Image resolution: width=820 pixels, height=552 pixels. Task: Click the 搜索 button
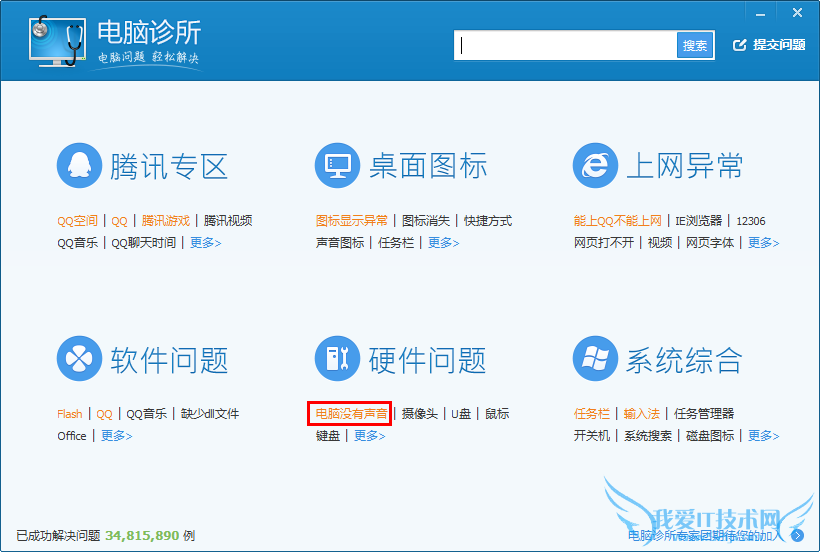tap(695, 45)
